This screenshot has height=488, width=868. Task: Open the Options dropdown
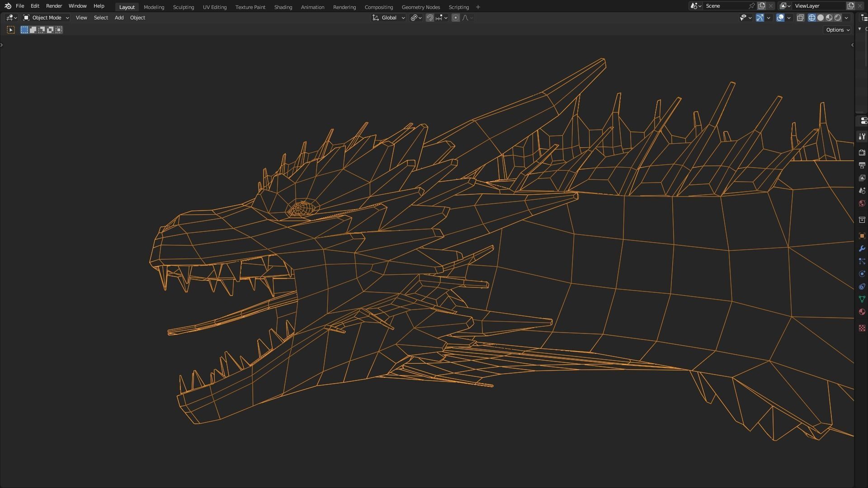[838, 30]
